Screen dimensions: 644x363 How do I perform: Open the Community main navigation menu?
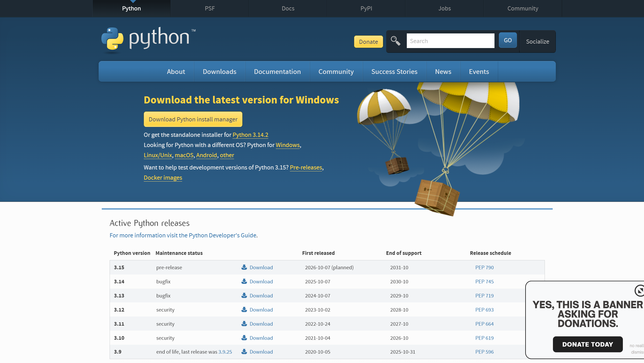tap(336, 72)
